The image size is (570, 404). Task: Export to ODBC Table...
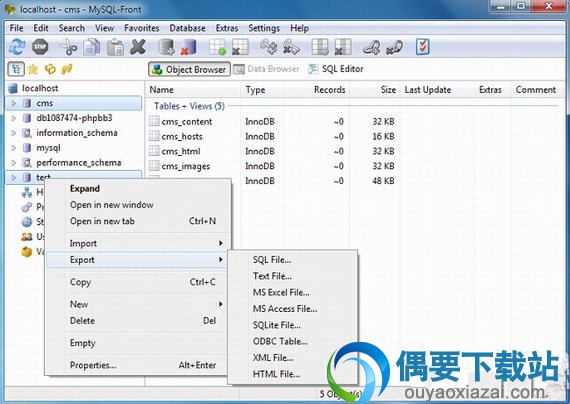[293, 341]
